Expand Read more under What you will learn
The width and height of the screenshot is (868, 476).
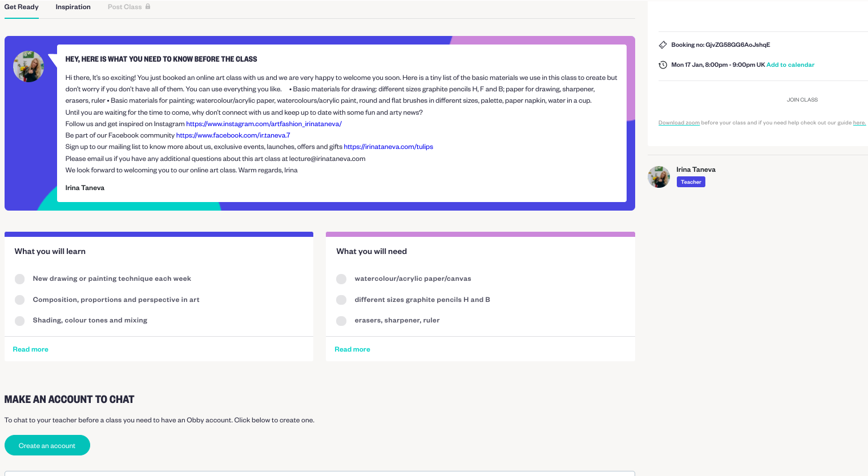point(31,349)
